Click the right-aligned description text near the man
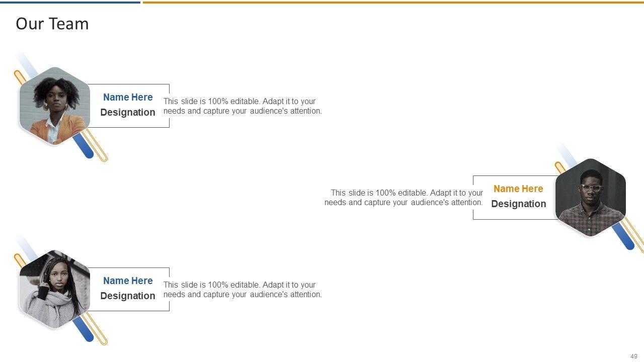644x362 pixels. (x=404, y=198)
